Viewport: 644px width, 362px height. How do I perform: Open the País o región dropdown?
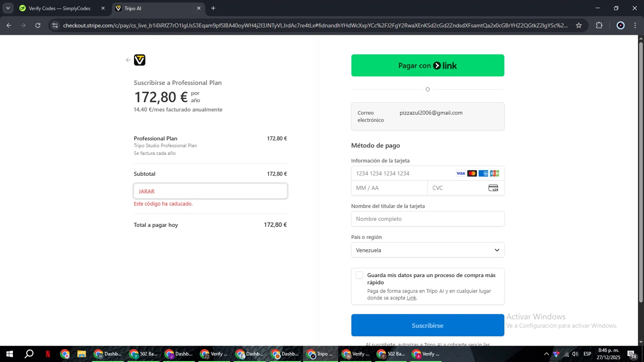428,250
